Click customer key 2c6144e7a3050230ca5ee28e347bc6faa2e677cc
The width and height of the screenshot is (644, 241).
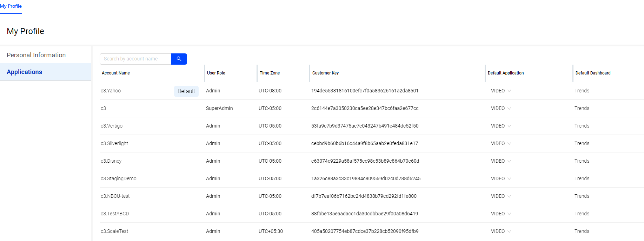[x=365, y=108]
